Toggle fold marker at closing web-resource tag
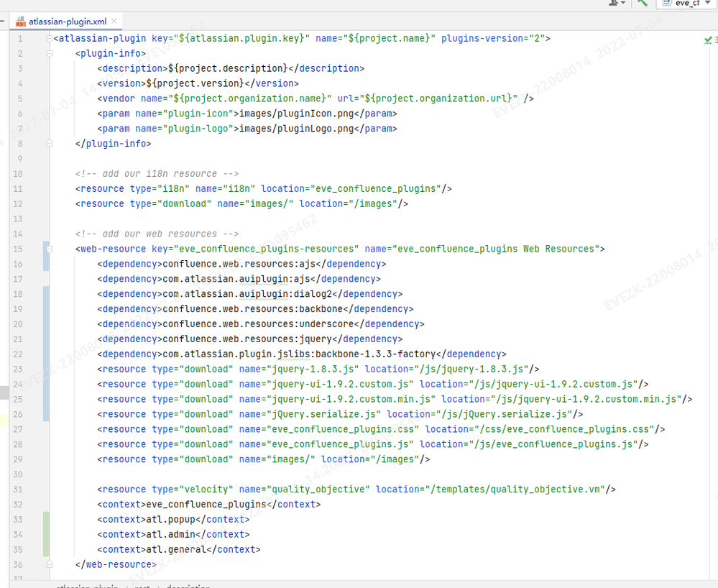 [x=50, y=565]
